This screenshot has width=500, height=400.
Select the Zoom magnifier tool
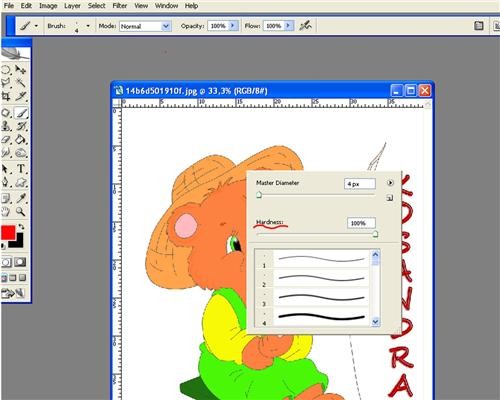click(21, 211)
